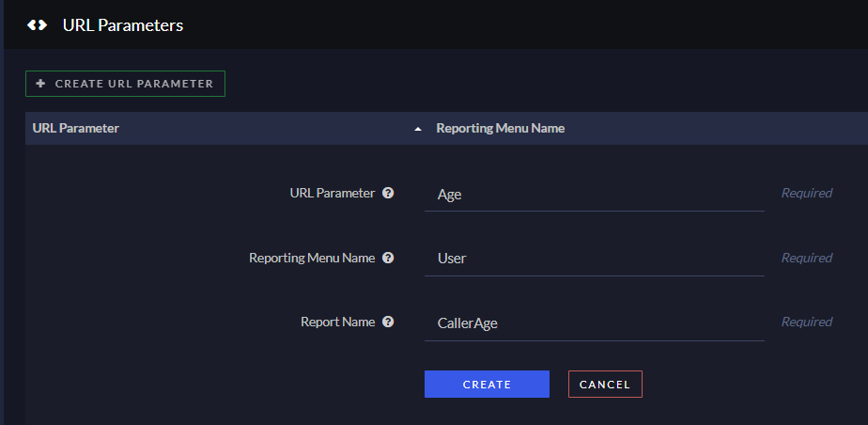Click the Create URL Parameter button
Viewport: 868px width, 425px height.
coord(125,84)
